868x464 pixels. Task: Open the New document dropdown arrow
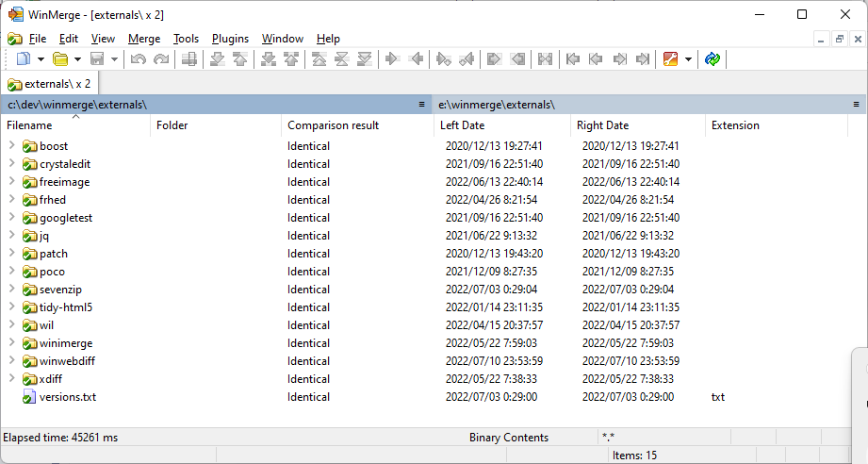(41, 59)
